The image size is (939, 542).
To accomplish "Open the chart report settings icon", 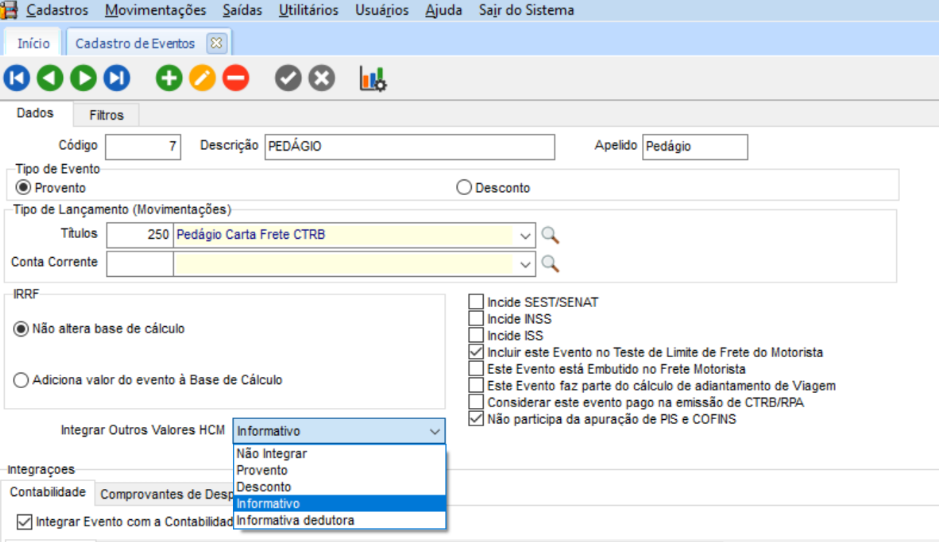I will click(x=373, y=78).
